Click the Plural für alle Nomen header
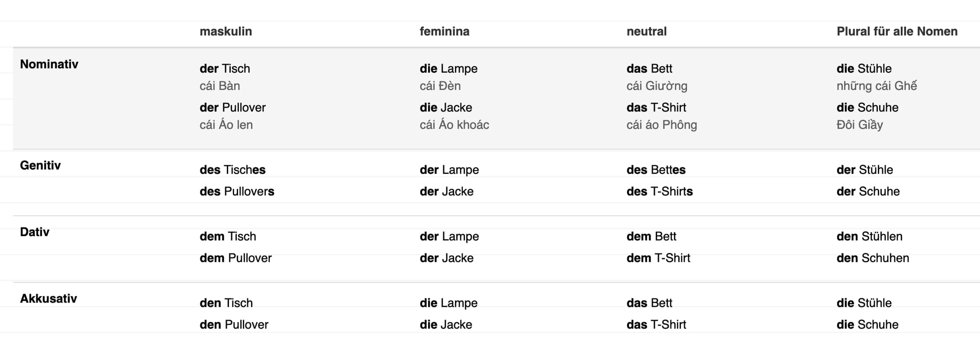This screenshot has height=352, width=980. coord(897,32)
